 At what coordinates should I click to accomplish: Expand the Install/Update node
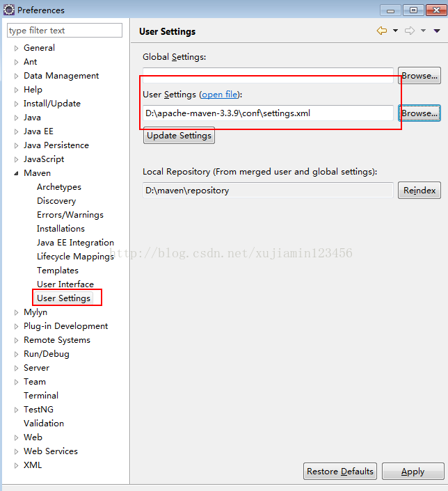coord(16,104)
